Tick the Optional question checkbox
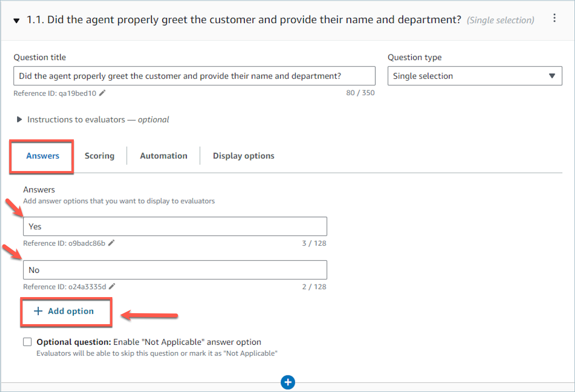The width and height of the screenshot is (575, 392). coord(28,342)
